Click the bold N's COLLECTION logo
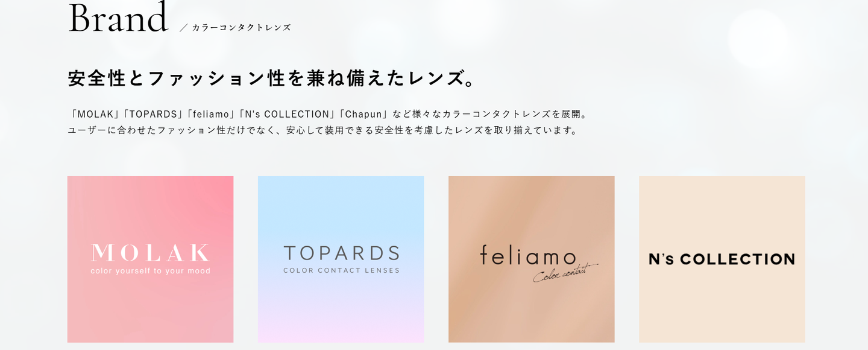Viewport: 868px width, 350px height. pyautogui.click(x=722, y=259)
